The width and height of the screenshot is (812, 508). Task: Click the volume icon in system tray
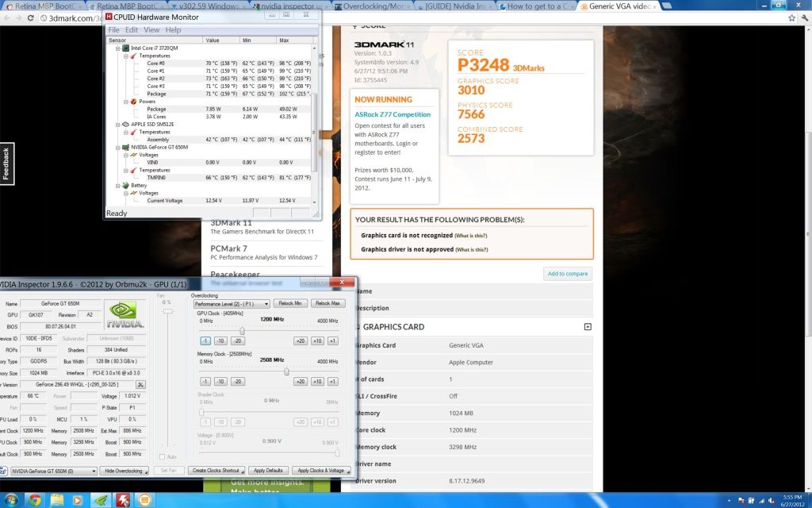tap(771, 501)
